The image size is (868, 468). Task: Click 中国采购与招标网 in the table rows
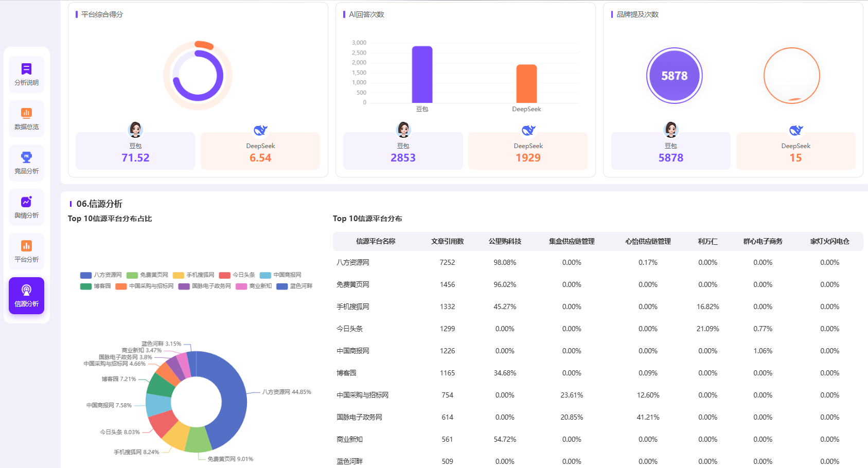click(362, 395)
